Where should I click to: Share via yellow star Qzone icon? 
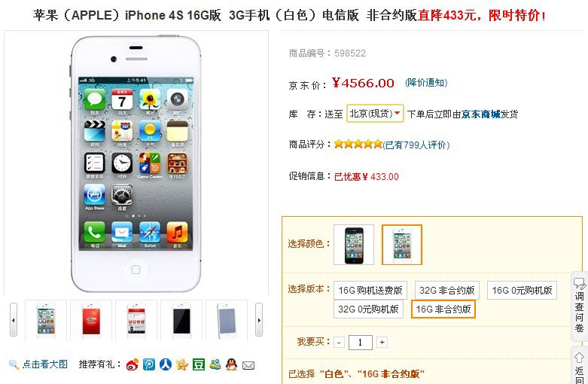click(x=182, y=364)
